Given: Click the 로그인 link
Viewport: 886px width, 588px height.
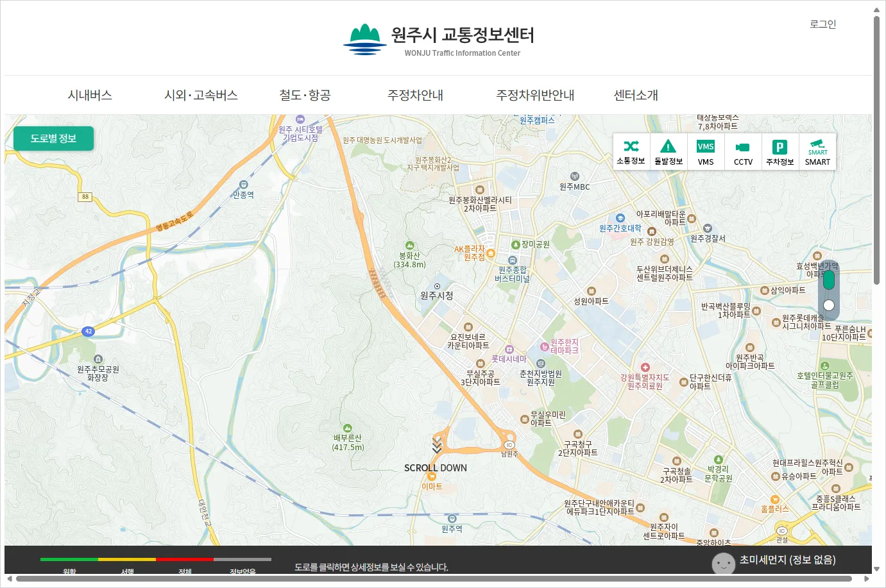Looking at the screenshot, I should [x=822, y=24].
